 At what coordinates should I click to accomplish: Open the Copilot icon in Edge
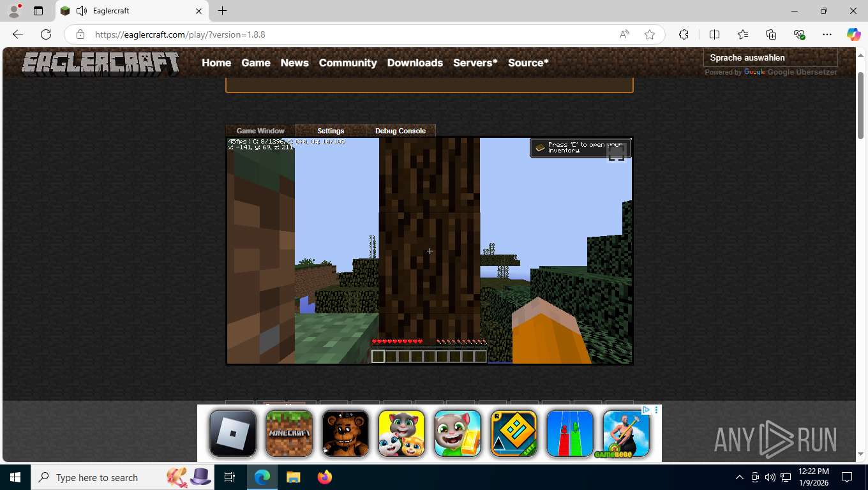pos(854,34)
